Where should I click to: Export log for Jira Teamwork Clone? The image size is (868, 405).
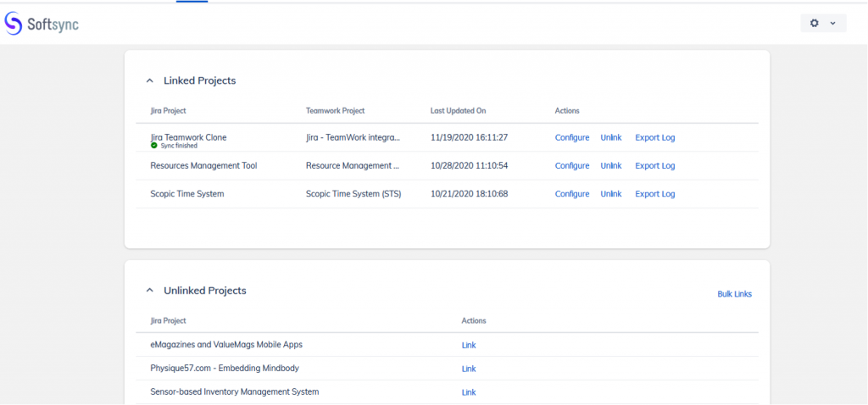655,137
